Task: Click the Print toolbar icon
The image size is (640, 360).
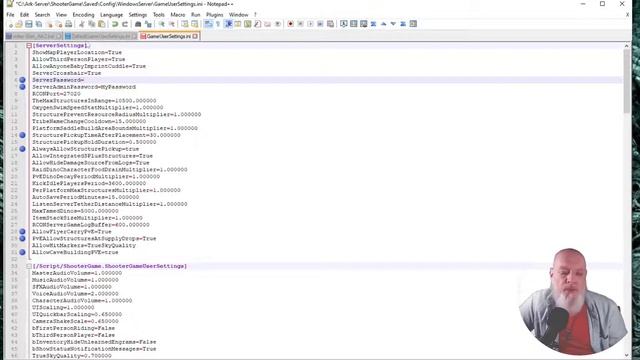Action: coord(69,24)
